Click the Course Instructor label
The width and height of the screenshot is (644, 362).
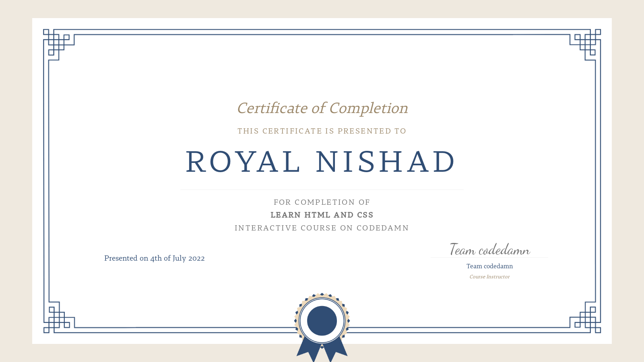click(x=489, y=277)
